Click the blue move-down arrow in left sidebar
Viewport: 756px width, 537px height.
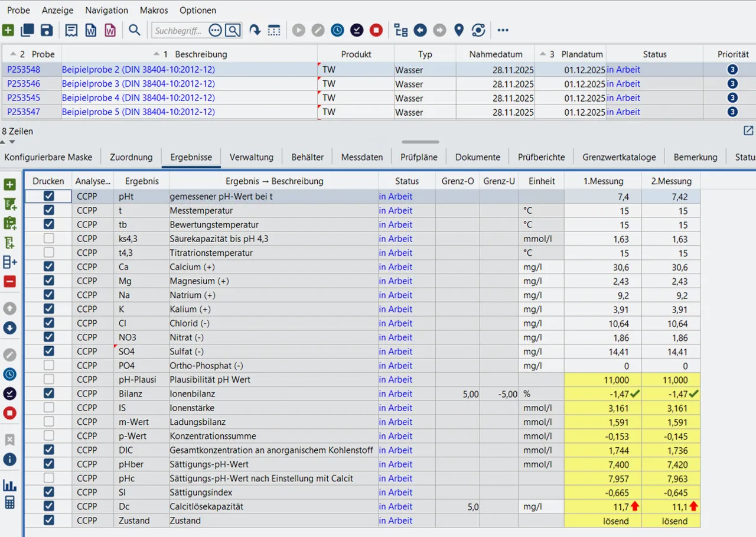pyautogui.click(x=9, y=328)
